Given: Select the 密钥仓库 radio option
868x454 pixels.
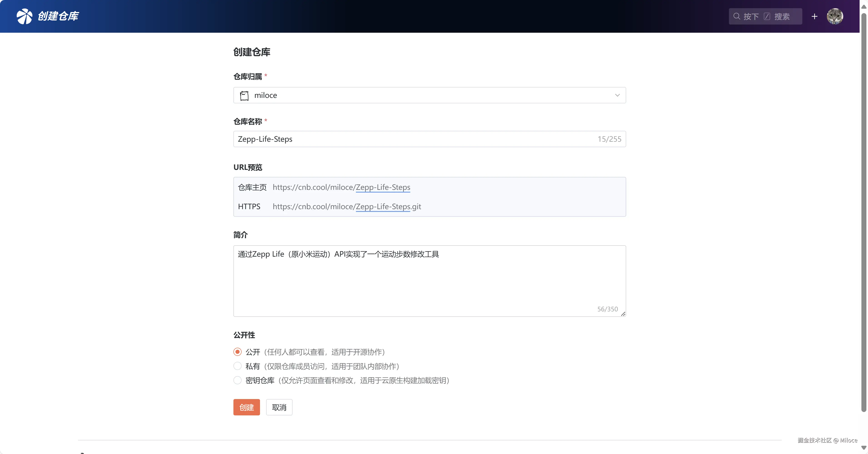Looking at the screenshot, I should click(238, 380).
